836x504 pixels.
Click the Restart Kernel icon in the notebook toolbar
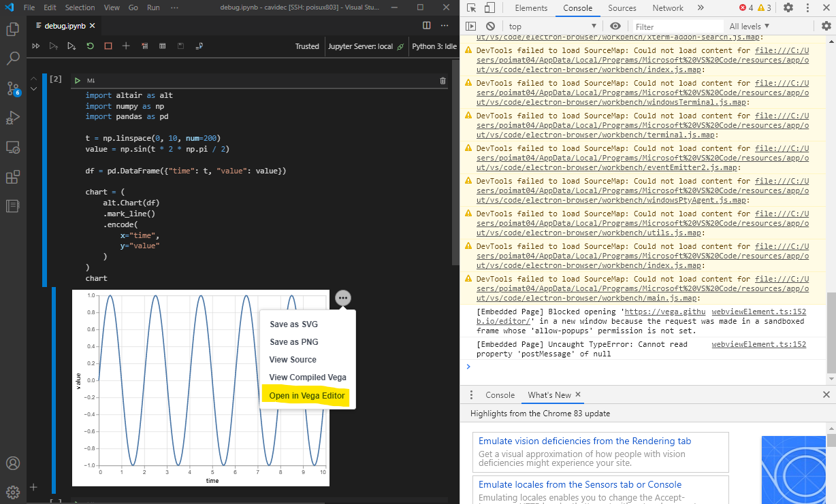coord(91,46)
